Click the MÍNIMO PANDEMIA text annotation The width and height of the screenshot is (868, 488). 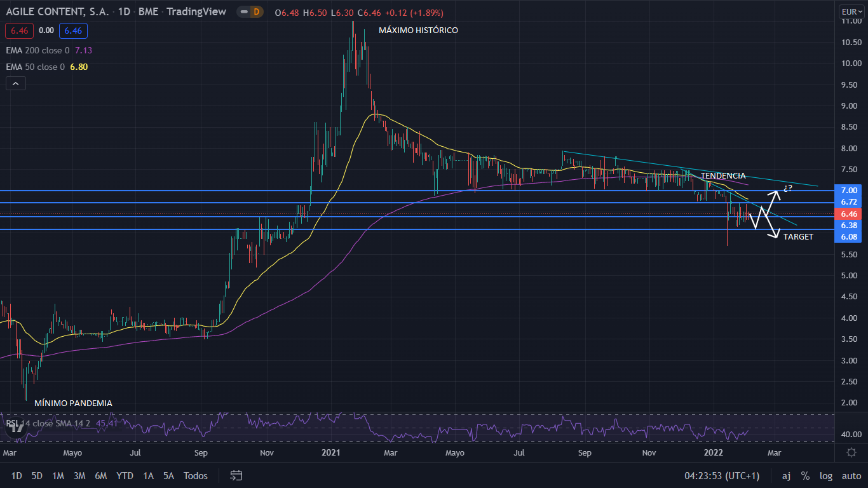coord(73,403)
